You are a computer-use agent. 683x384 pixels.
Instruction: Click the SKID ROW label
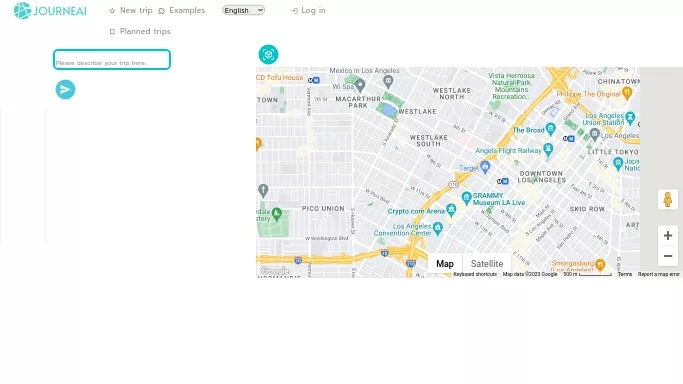pos(587,209)
